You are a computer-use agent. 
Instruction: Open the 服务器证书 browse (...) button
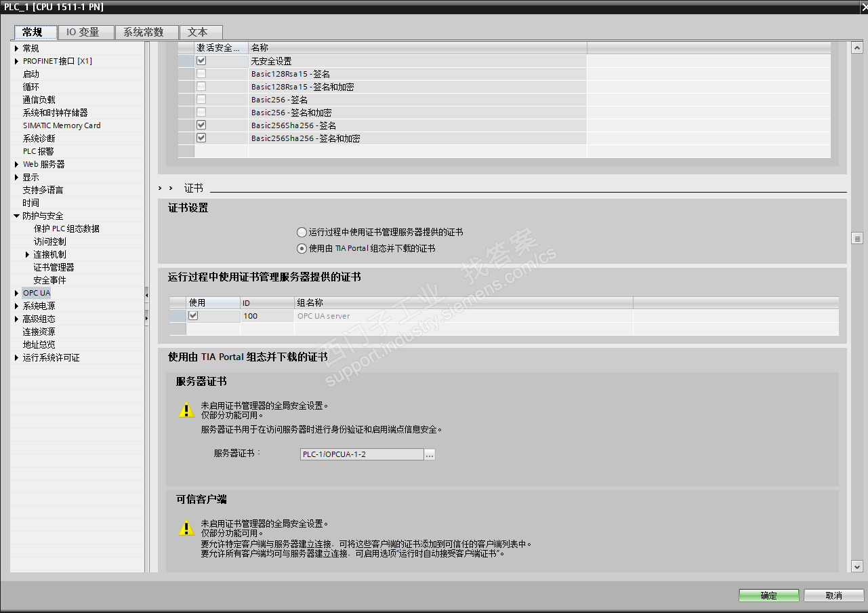coord(430,454)
